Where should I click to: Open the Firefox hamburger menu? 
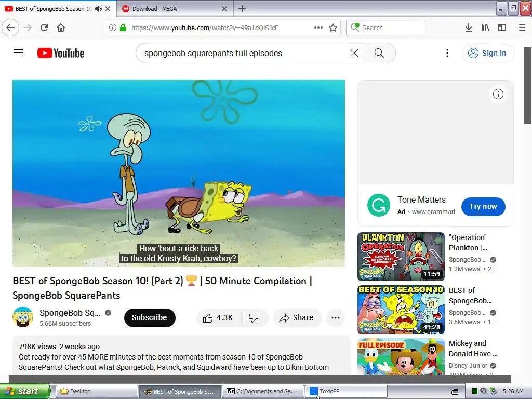pos(522,28)
